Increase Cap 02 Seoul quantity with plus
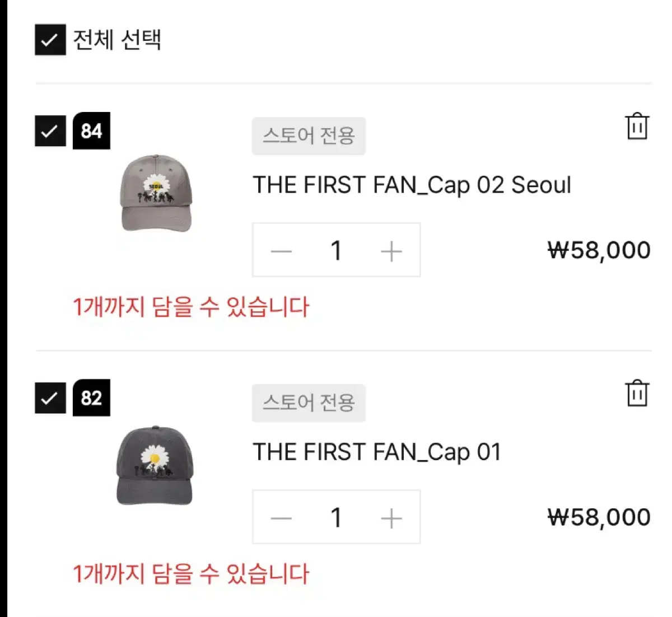The image size is (672, 617). [x=391, y=251]
